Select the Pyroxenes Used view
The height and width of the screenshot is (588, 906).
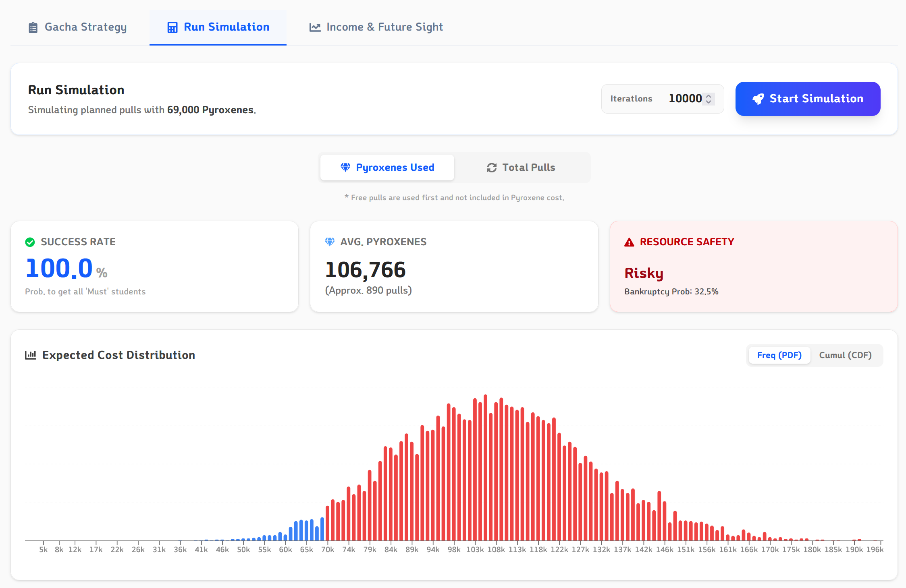coord(387,168)
